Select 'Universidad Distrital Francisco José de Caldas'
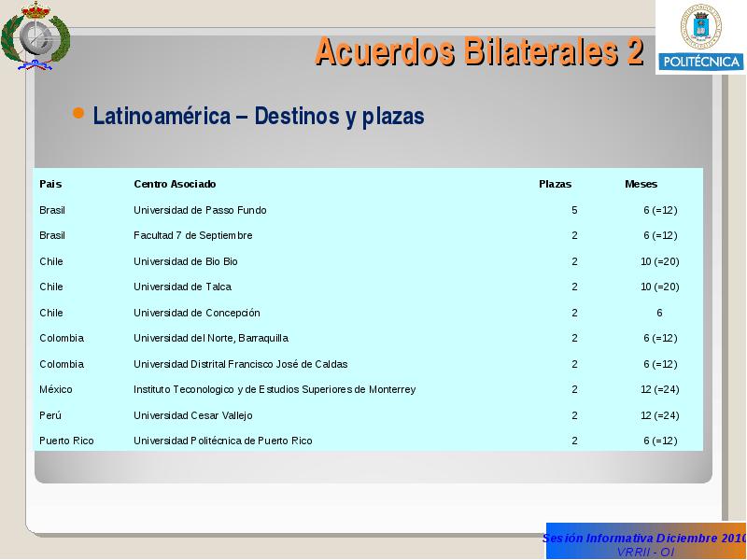 click(x=241, y=364)
